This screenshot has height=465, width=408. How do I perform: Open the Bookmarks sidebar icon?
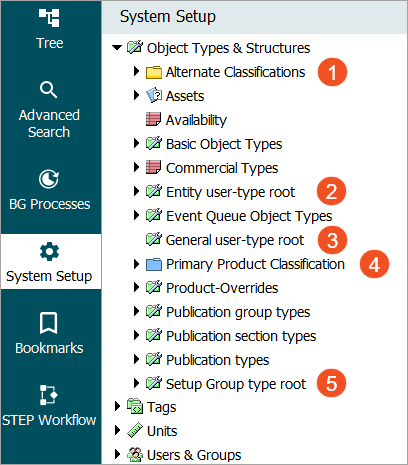point(49,323)
